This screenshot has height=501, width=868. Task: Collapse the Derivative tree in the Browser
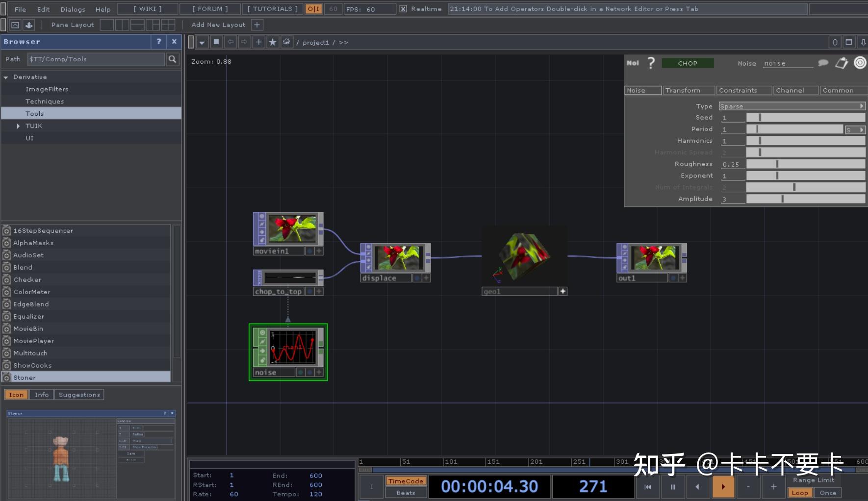[6, 77]
